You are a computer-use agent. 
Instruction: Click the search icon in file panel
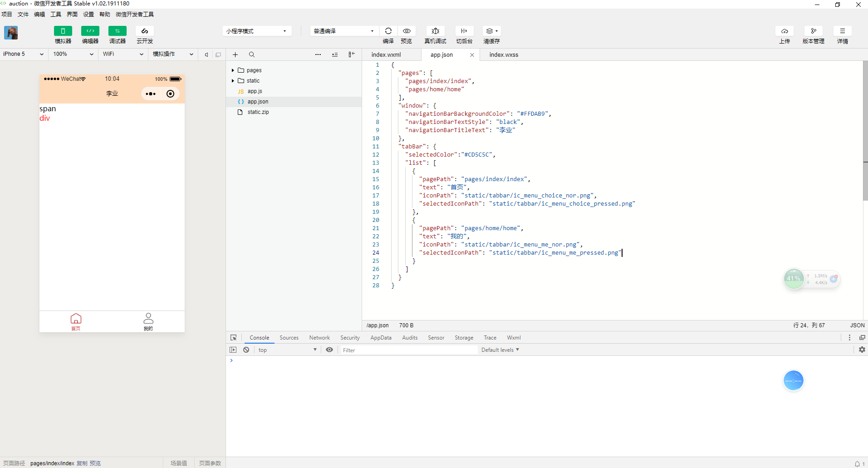click(x=252, y=54)
